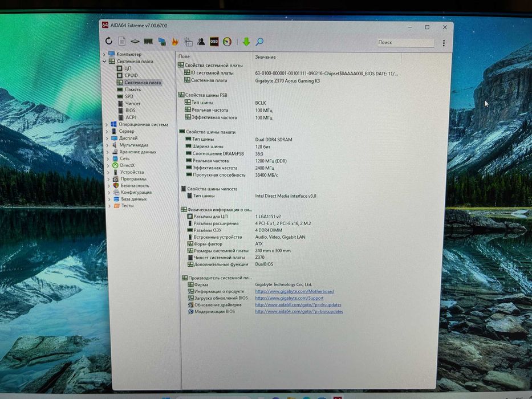Select the BCLK bus type value
The height and width of the screenshot is (399, 532).
click(261, 103)
